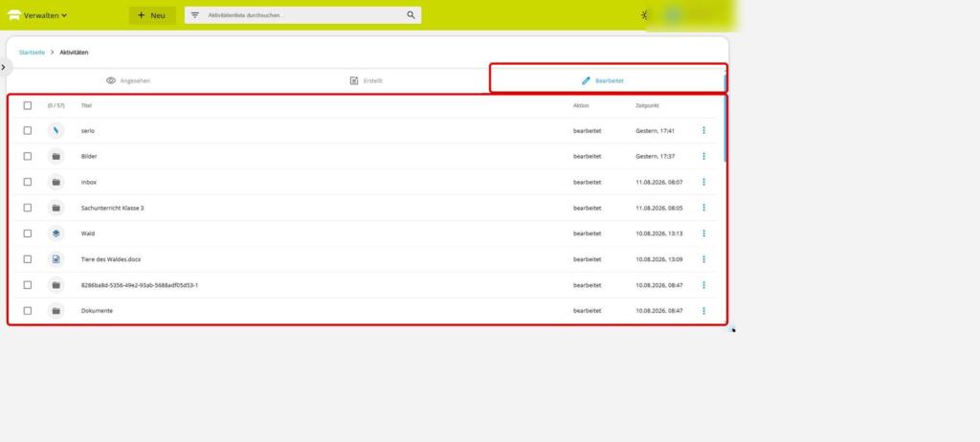Open 8286ba8d-5356-49e2-93ab-5688adf05d53-1 title
This screenshot has width=980, height=442.
[140, 285]
